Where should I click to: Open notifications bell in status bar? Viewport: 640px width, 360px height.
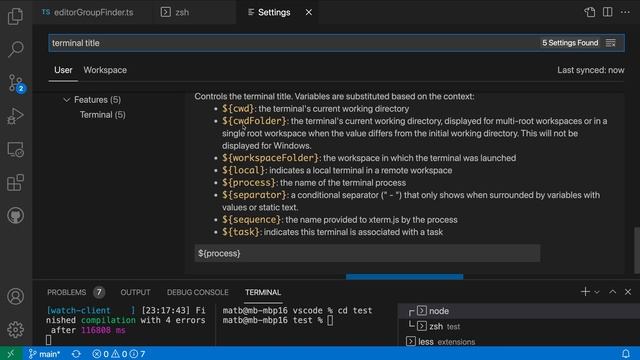(626, 353)
